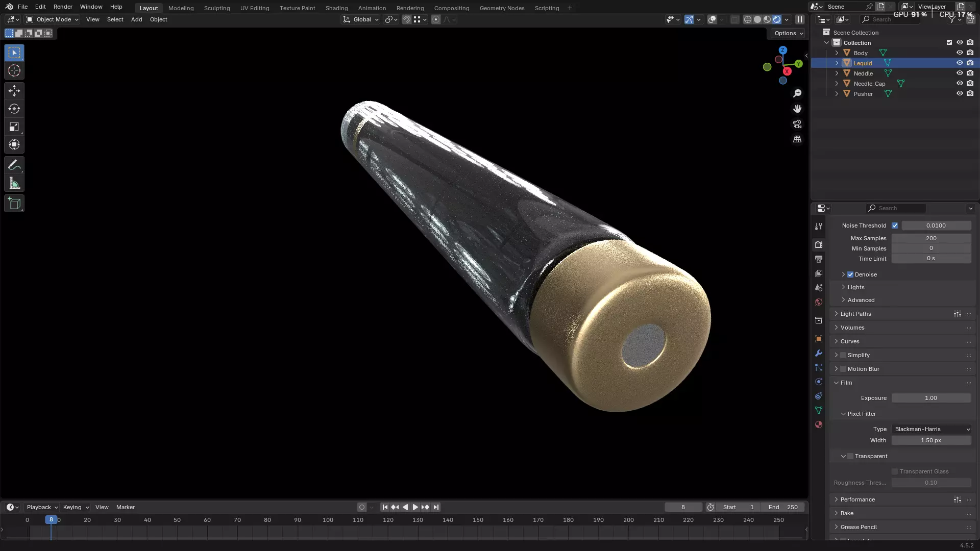Viewport: 980px width, 551px height.
Task: Activate the Transform tool
Action: [x=14, y=144]
